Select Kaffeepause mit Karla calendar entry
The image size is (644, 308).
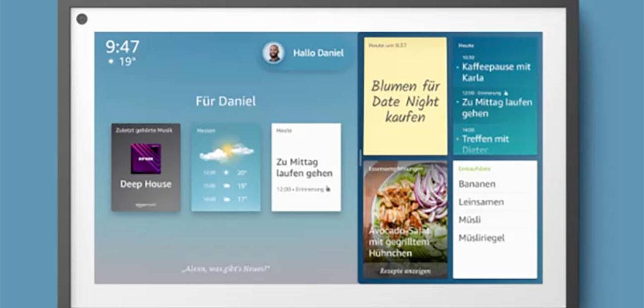[495, 72]
